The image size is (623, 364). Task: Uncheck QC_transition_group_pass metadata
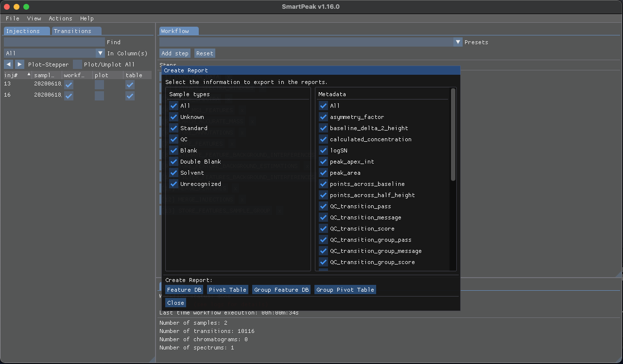pyautogui.click(x=323, y=240)
